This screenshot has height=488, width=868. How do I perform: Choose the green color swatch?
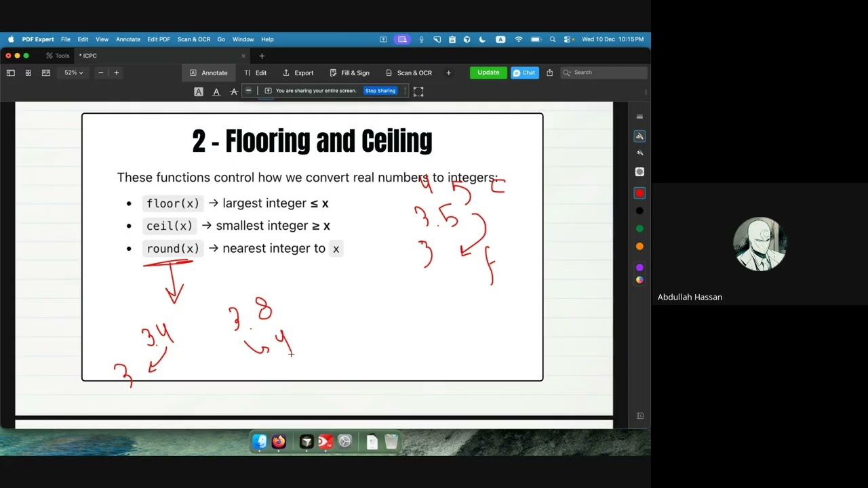point(639,228)
